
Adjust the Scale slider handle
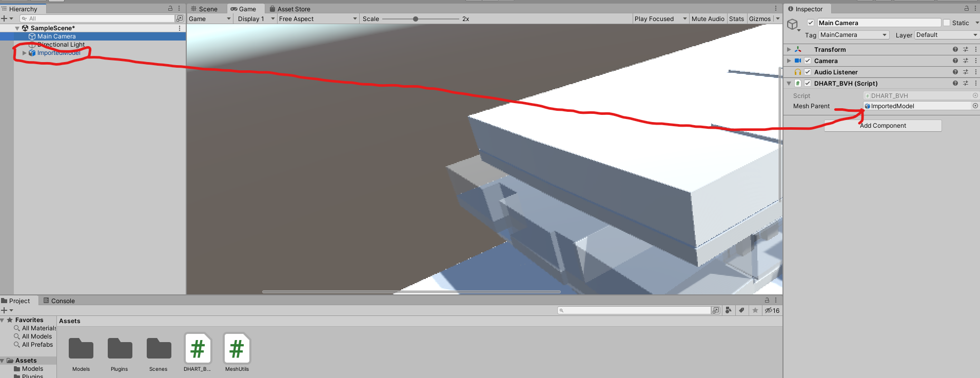[416, 19]
